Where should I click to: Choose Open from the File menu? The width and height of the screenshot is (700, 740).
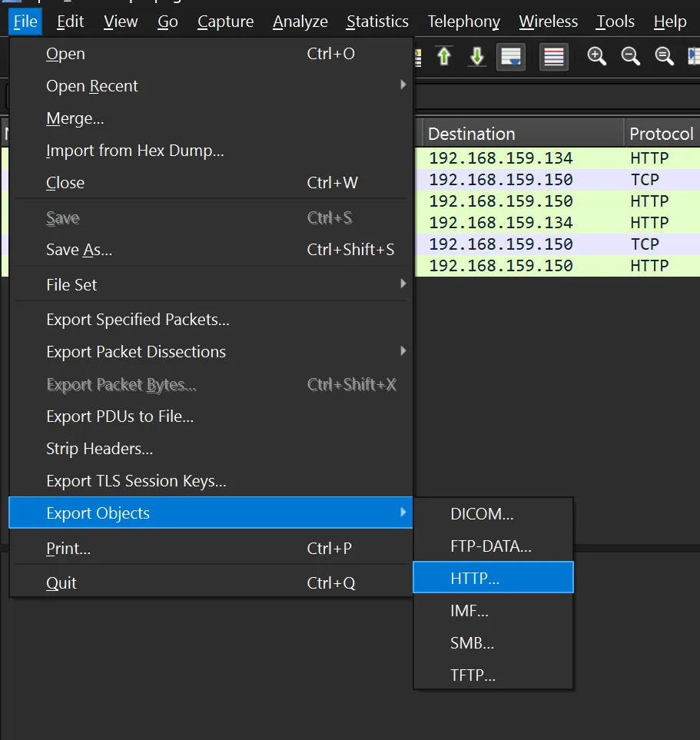click(211, 54)
